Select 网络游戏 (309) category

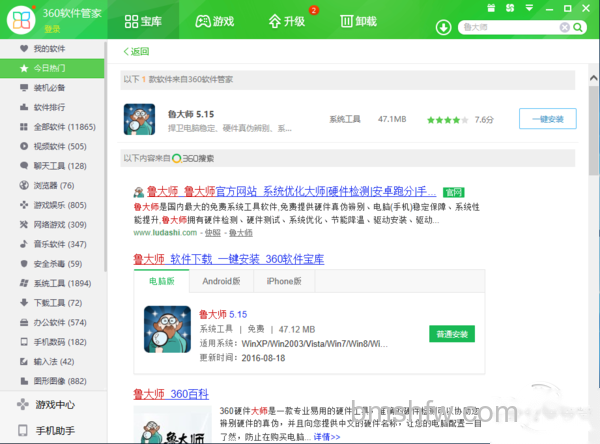point(52,224)
